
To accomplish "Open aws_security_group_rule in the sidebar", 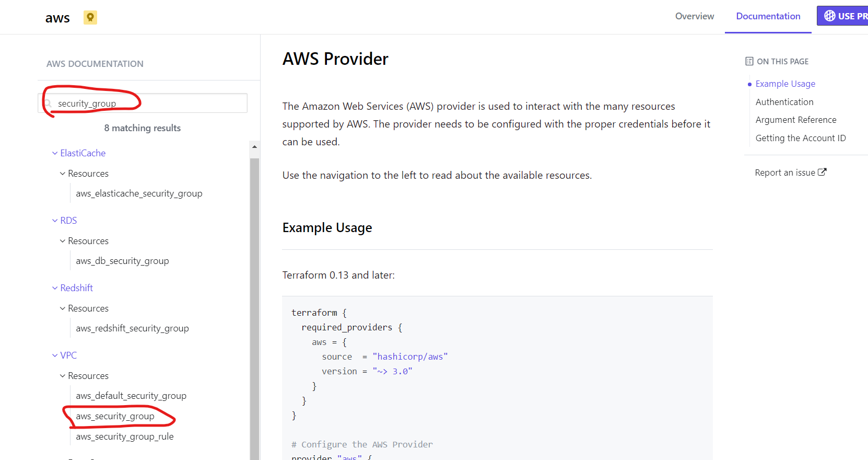I will (125, 436).
